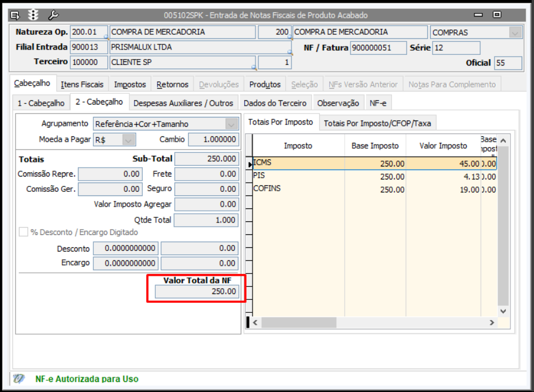Expand the Agrupamento dropdown
The image size is (534, 392).
[x=231, y=124]
